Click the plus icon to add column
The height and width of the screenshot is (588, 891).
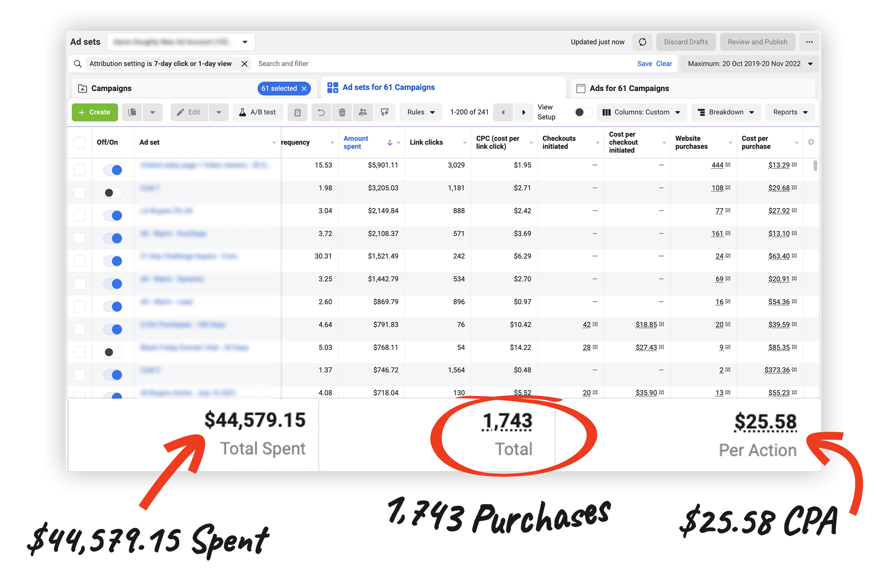(x=811, y=142)
